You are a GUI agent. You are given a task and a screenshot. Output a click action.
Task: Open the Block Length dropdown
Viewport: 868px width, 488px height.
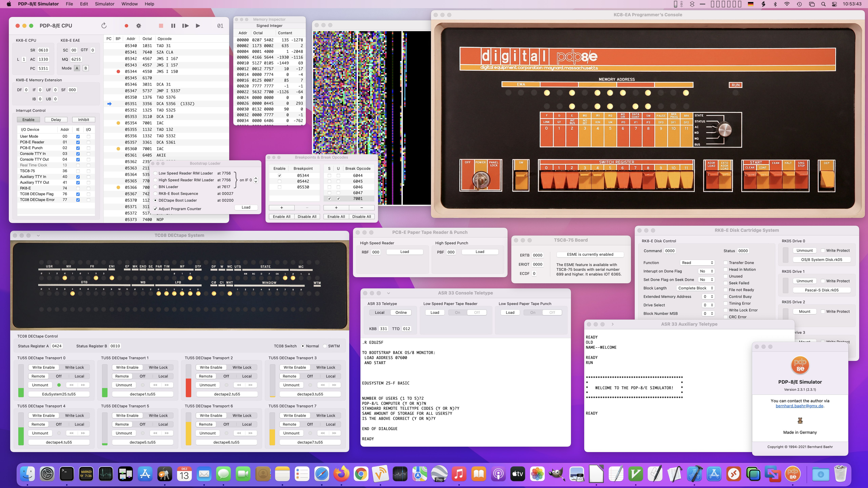pos(695,288)
